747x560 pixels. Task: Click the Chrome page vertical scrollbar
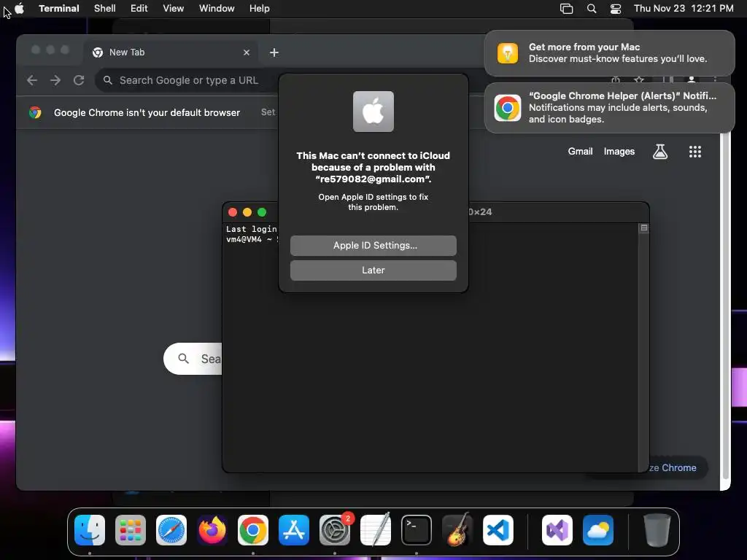[725, 305]
